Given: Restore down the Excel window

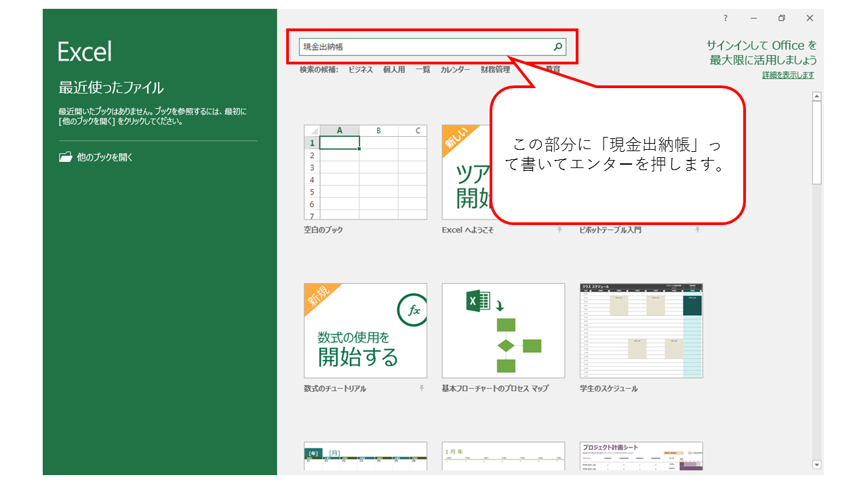Looking at the screenshot, I should point(782,18).
